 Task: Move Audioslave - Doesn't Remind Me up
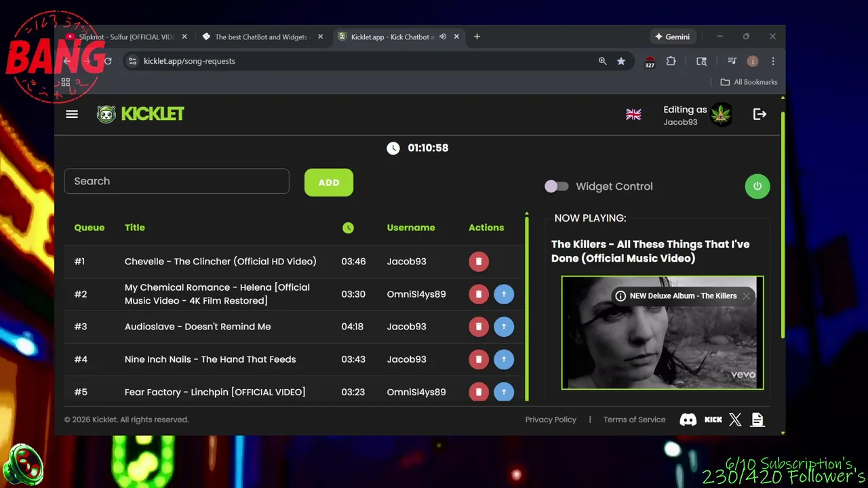click(504, 327)
